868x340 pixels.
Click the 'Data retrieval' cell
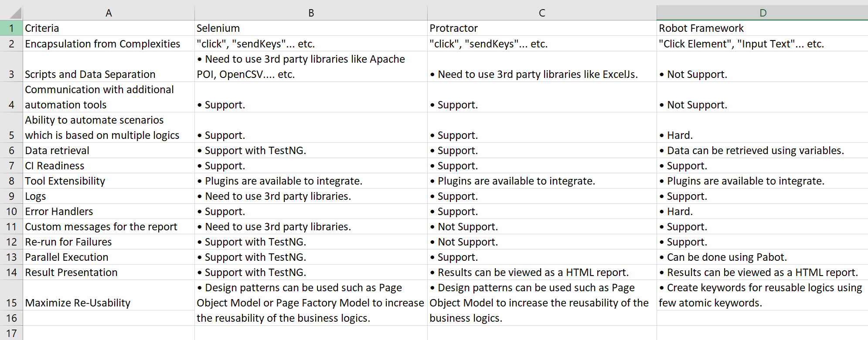point(109,150)
